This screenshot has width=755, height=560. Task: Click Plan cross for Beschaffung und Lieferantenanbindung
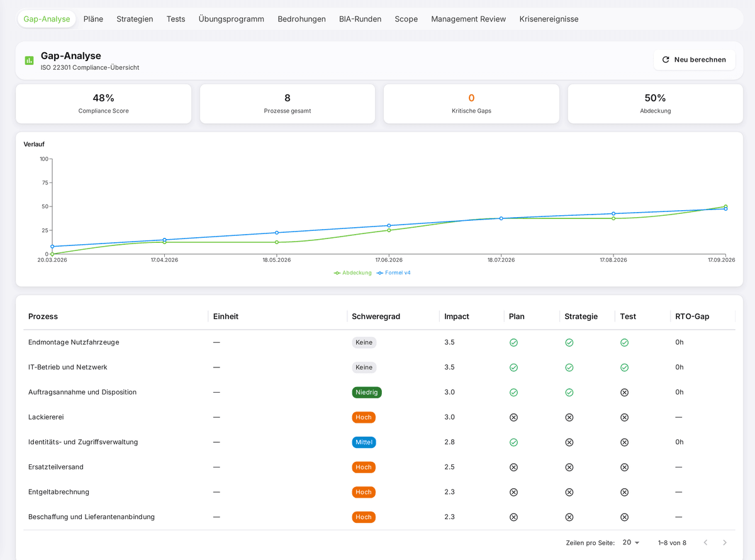(513, 517)
